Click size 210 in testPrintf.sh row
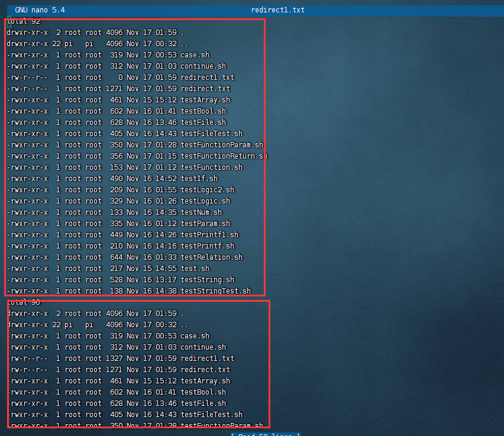The image size is (504, 436). (x=117, y=246)
